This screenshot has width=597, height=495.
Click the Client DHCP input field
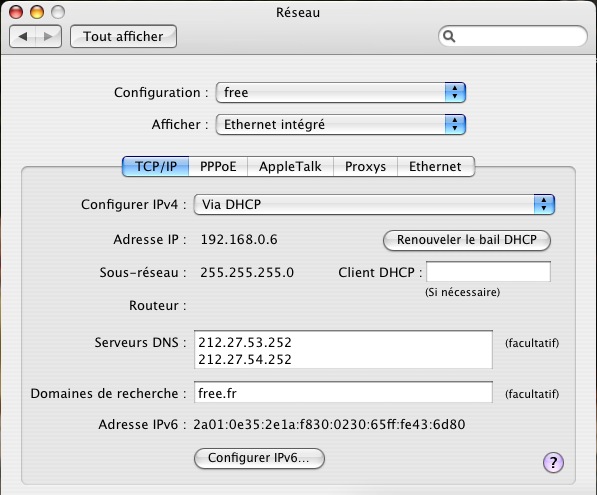[488, 272]
